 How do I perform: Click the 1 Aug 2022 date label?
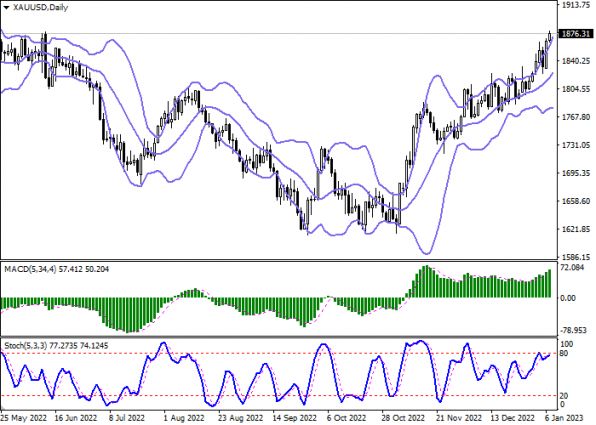click(184, 418)
